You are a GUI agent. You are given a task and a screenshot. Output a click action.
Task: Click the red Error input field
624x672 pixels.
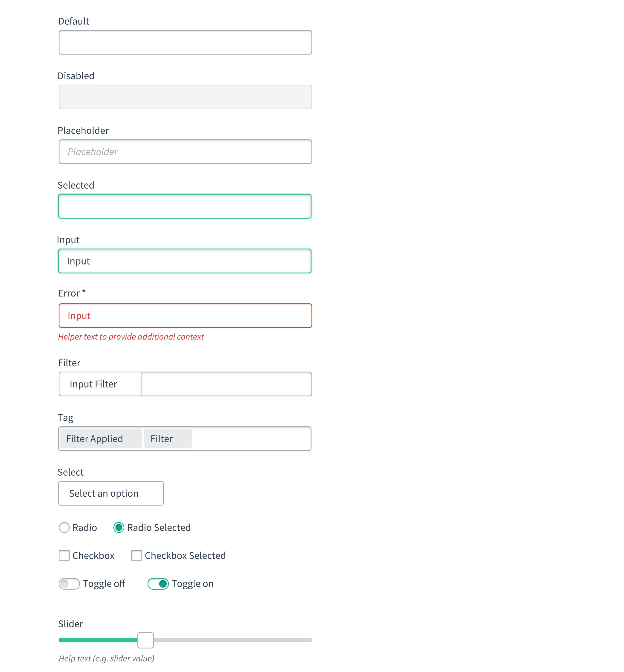[185, 315]
